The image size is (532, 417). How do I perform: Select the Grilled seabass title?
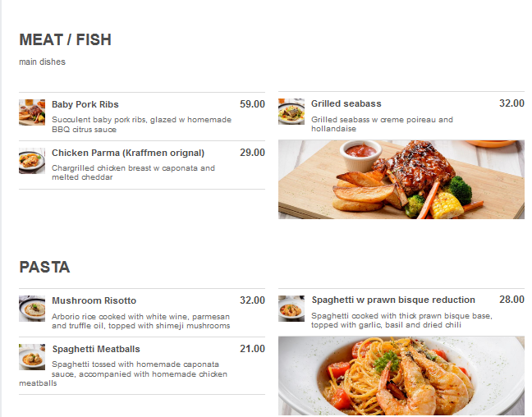(346, 103)
